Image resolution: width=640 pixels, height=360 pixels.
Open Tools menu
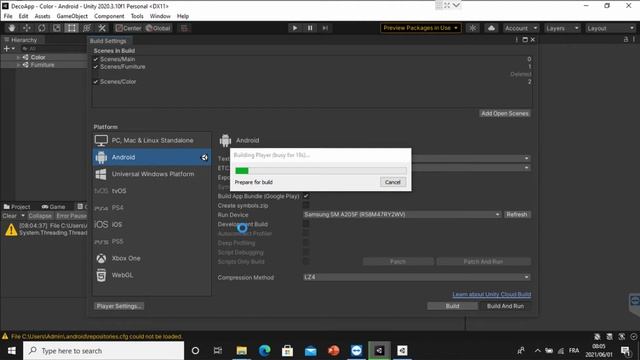click(137, 16)
